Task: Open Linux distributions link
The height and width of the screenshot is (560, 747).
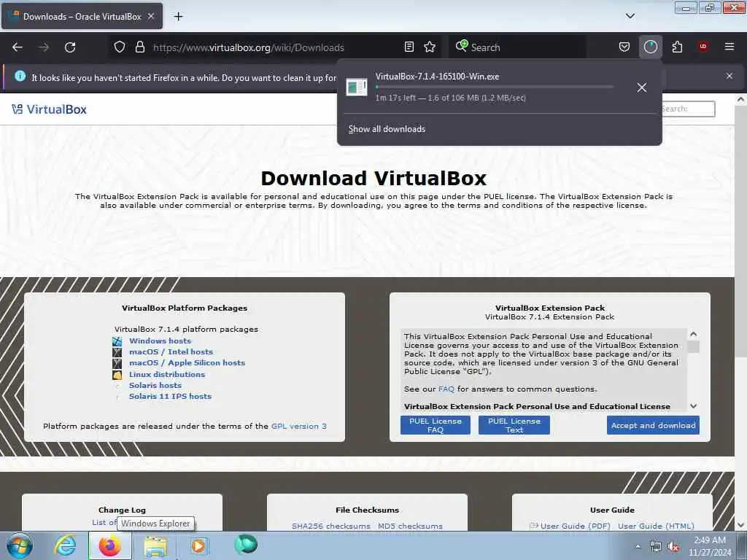Action: point(167,374)
